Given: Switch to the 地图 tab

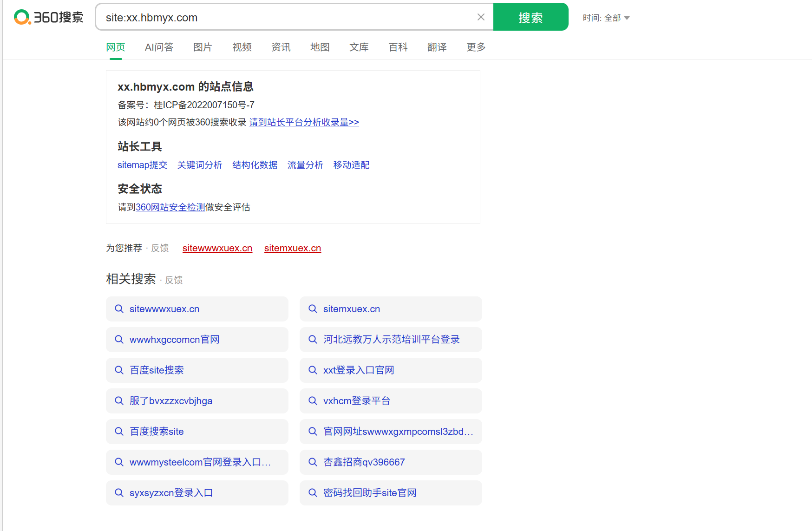Looking at the screenshot, I should point(320,47).
